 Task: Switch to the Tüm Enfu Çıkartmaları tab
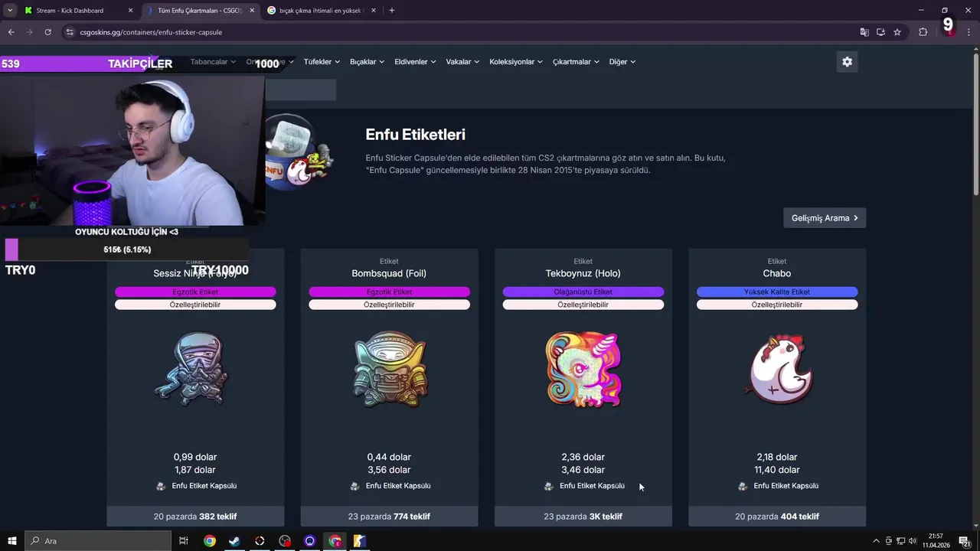(x=201, y=11)
